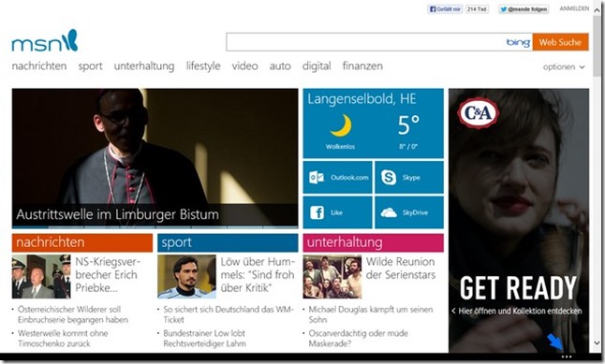Click the MSN butterfly logo
Image resolution: width=605 pixels, height=364 pixels.
coord(45,41)
